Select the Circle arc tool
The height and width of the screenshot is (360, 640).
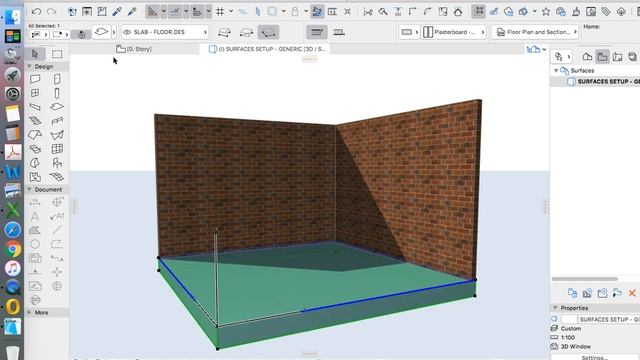(x=35, y=244)
